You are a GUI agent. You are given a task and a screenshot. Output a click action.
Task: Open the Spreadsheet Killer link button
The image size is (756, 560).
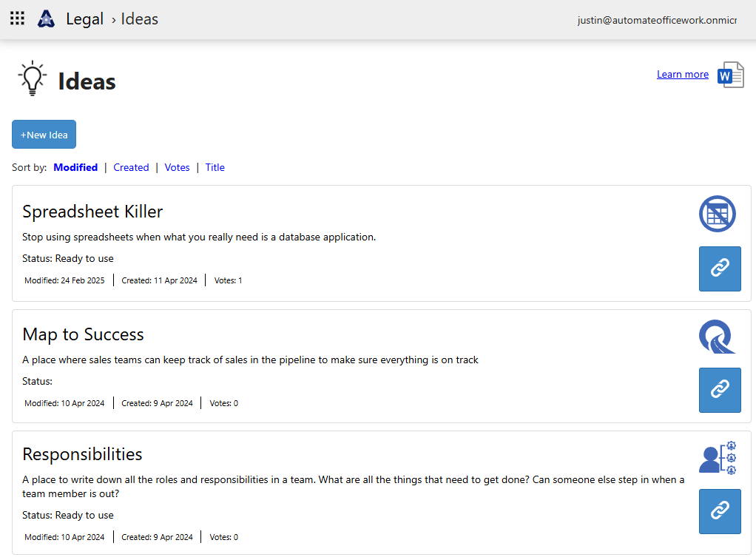tap(719, 269)
